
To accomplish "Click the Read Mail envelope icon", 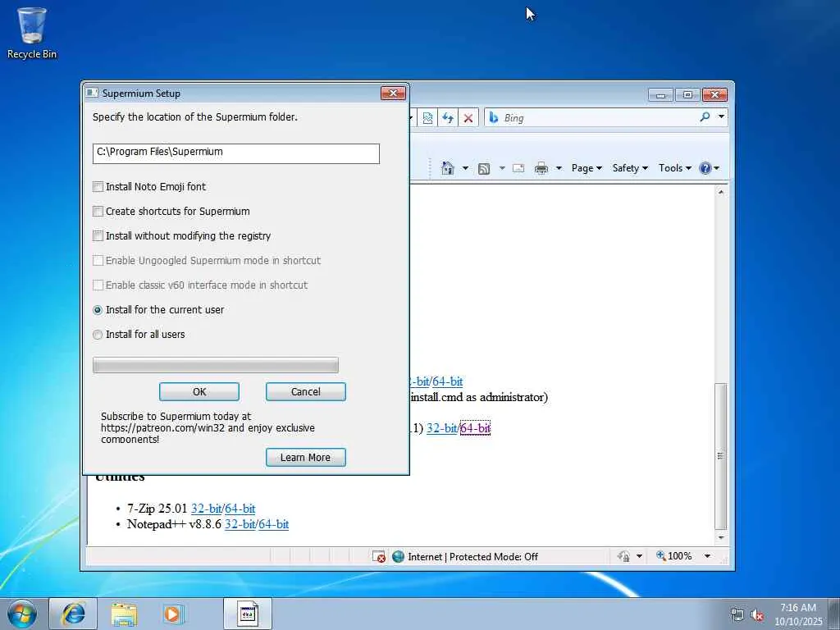I will [518, 168].
